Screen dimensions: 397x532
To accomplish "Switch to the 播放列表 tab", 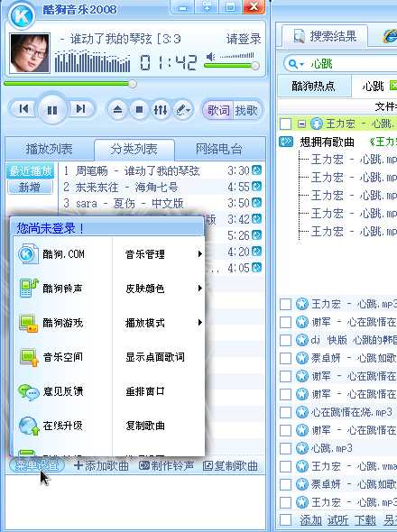I will (x=50, y=149).
